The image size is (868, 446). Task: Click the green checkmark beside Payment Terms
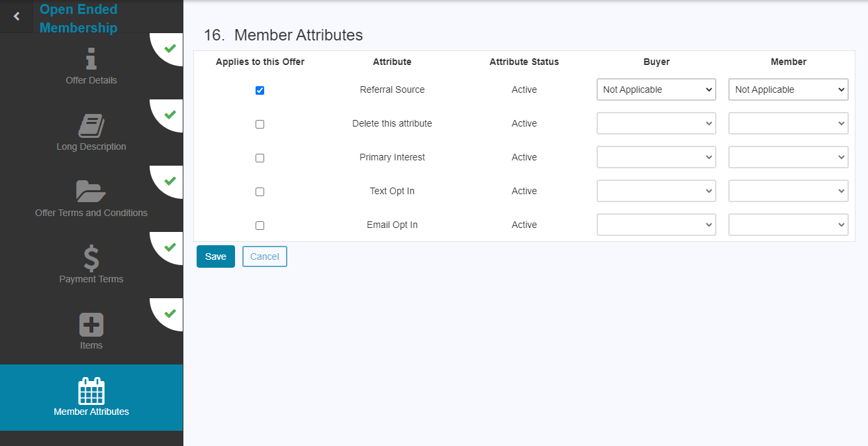170,247
